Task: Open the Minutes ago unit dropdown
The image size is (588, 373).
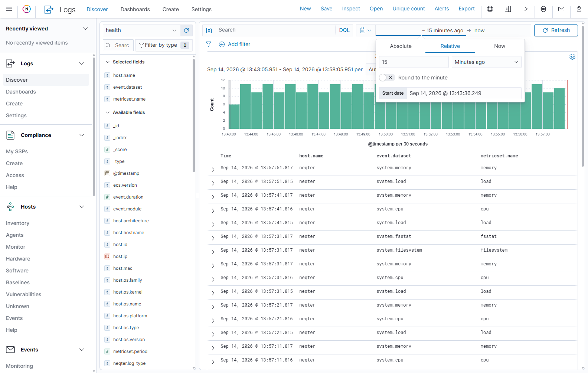Action: tap(486, 62)
